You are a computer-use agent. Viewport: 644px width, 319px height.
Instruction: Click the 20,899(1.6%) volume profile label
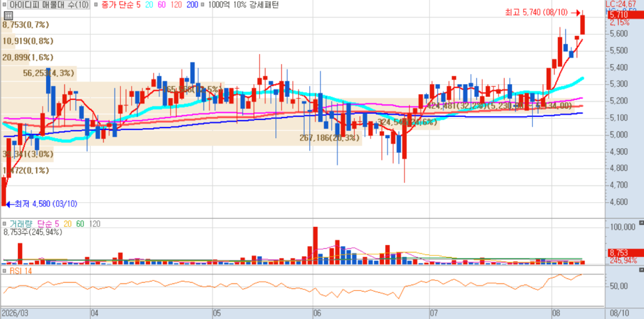27,57
